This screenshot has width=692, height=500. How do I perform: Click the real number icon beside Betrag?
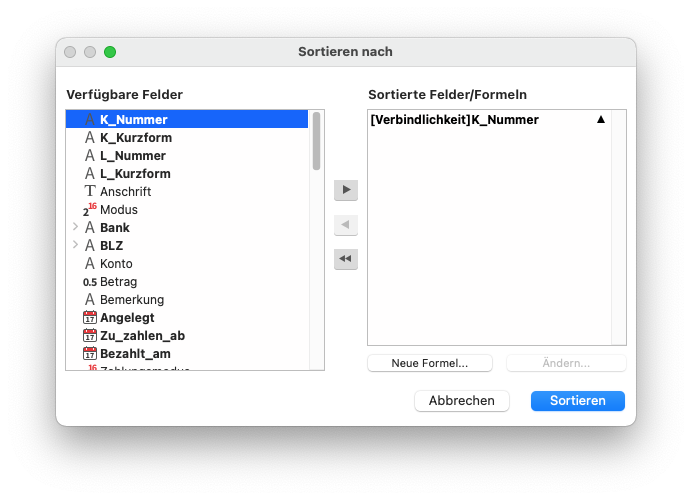(90, 282)
